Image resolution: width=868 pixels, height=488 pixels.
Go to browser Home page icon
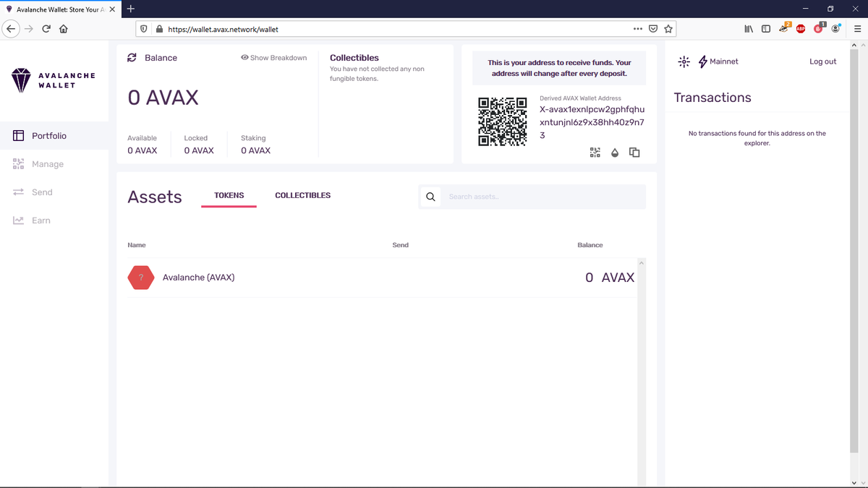tap(64, 29)
